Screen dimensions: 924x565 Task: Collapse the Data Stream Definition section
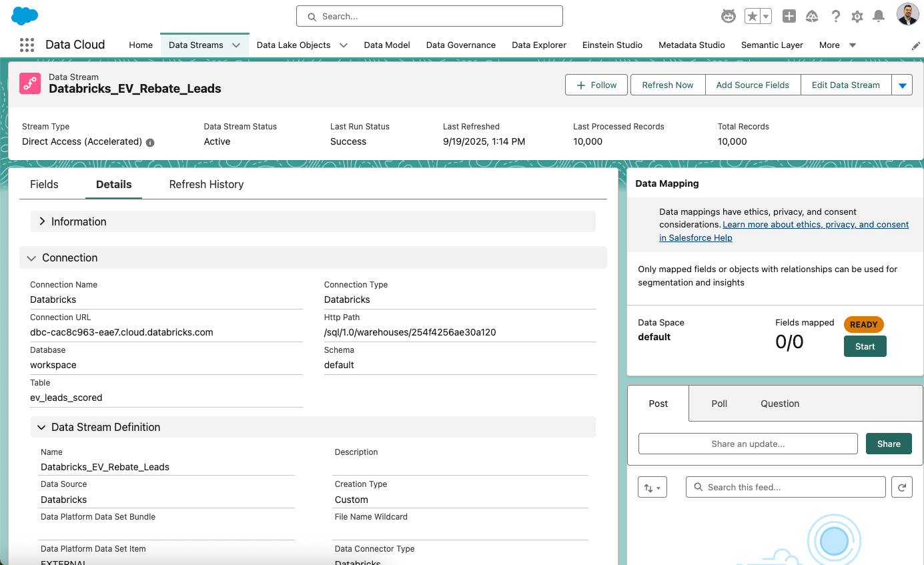[313, 427]
